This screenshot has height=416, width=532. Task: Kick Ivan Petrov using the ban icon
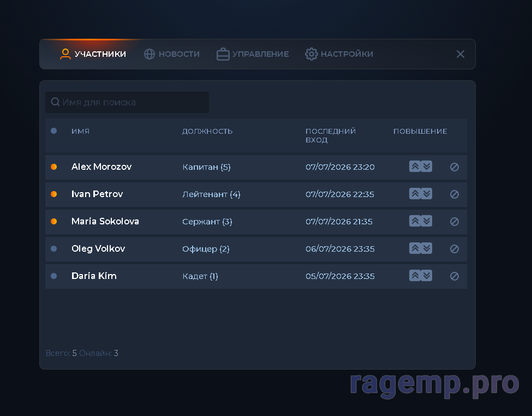coord(455,194)
